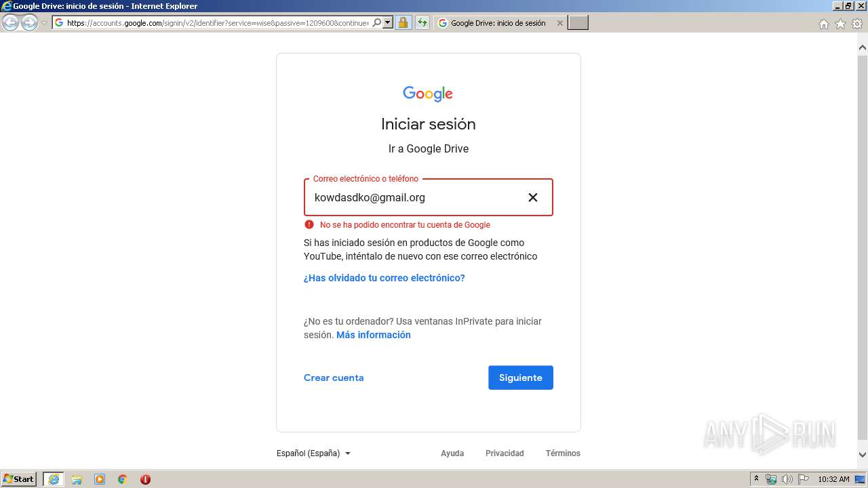Click Internet Explorer taskbar icon
This screenshot has width=868, height=488.
click(54, 479)
